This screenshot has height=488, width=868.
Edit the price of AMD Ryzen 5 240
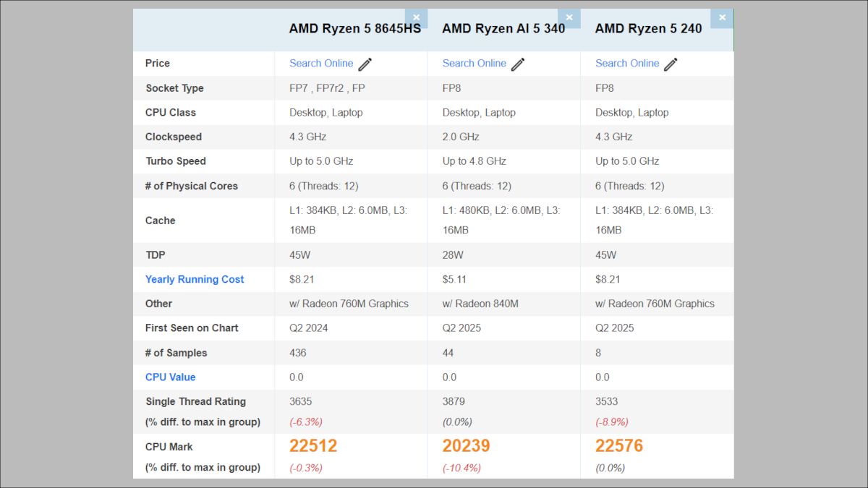click(x=671, y=64)
